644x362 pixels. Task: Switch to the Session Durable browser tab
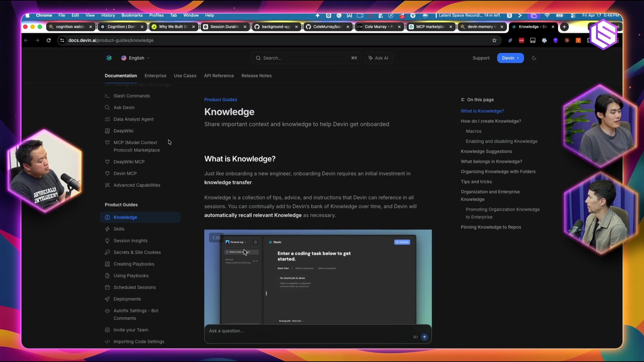(x=225, y=27)
